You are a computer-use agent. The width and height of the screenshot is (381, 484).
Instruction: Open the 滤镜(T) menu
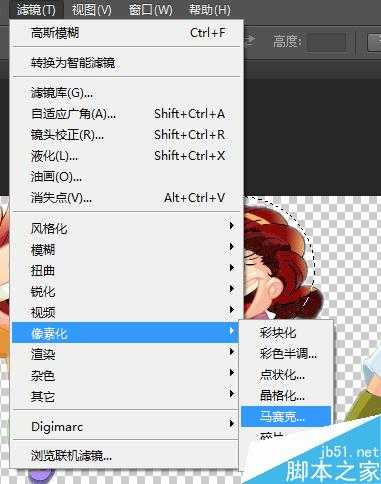tap(36, 10)
